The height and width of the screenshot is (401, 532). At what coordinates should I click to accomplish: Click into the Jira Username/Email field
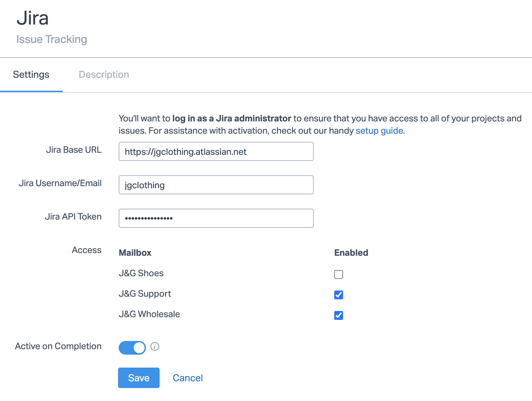pos(216,185)
